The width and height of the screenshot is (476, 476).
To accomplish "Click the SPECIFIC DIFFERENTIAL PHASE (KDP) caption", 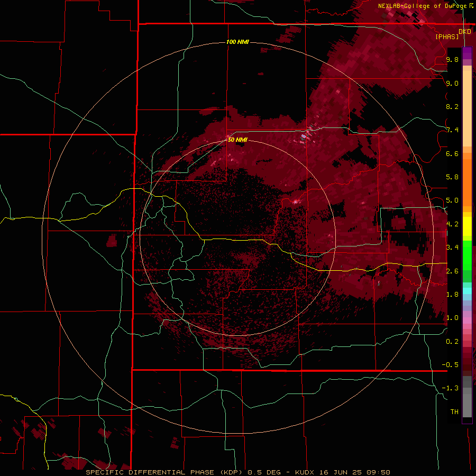I will coord(165,472).
